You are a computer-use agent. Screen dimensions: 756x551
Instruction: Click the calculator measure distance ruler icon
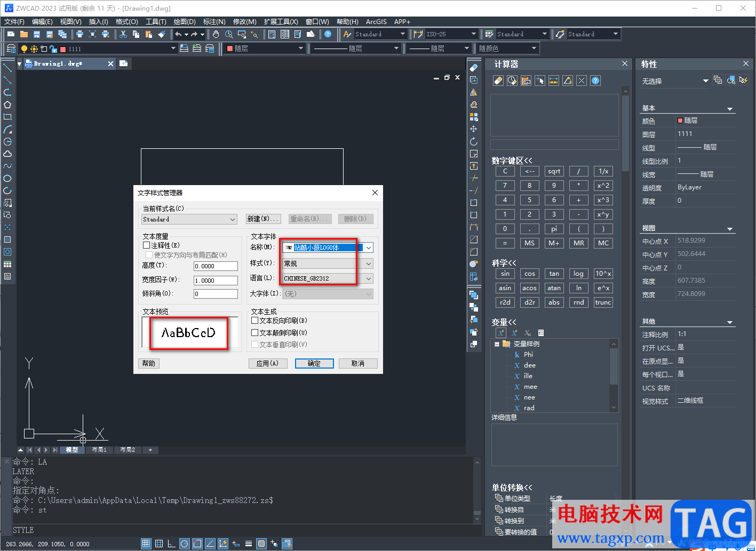pos(554,81)
